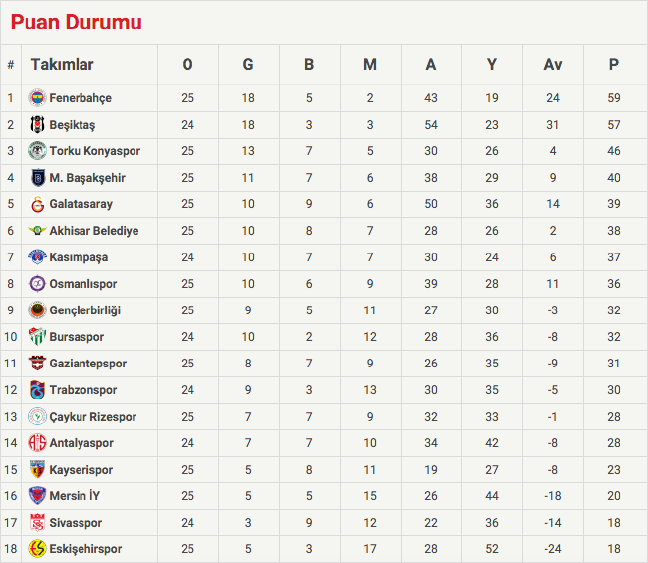
Task: Click the Mersin İY team name
Action: click(75, 496)
